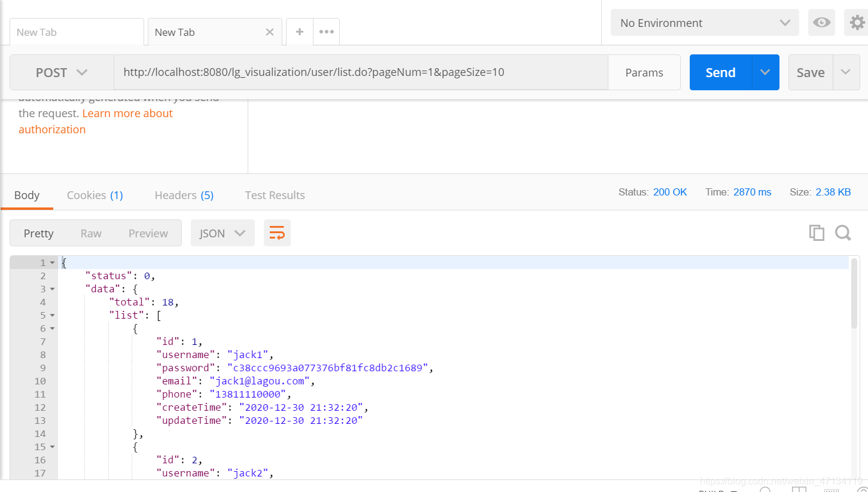Select Preview response view
The image size is (868, 492).
pyautogui.click(x=148, y=233)
